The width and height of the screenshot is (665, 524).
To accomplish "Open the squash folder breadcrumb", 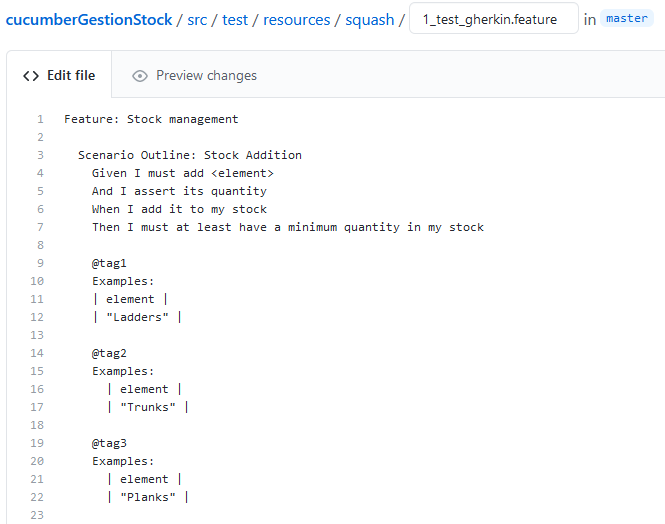I will [370, 19].
